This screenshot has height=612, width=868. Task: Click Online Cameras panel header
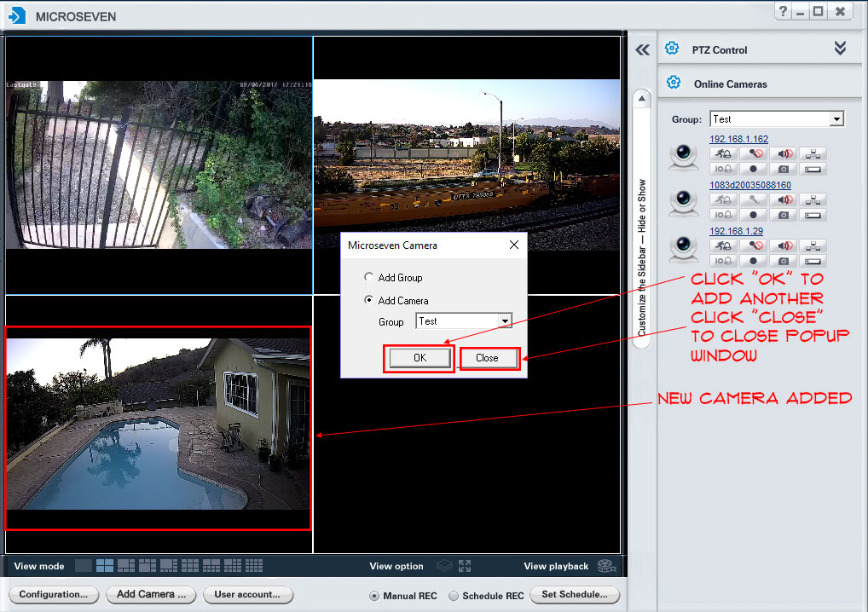[760, 84]
